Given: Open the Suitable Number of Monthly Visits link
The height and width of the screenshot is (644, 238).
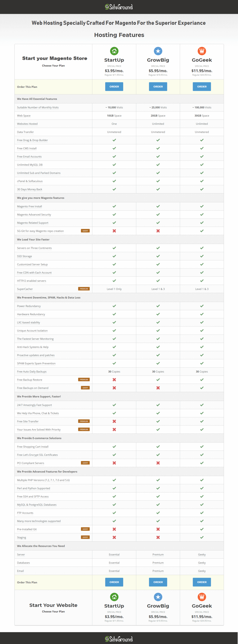Looking at the screenshot, I should coord(38,107).
